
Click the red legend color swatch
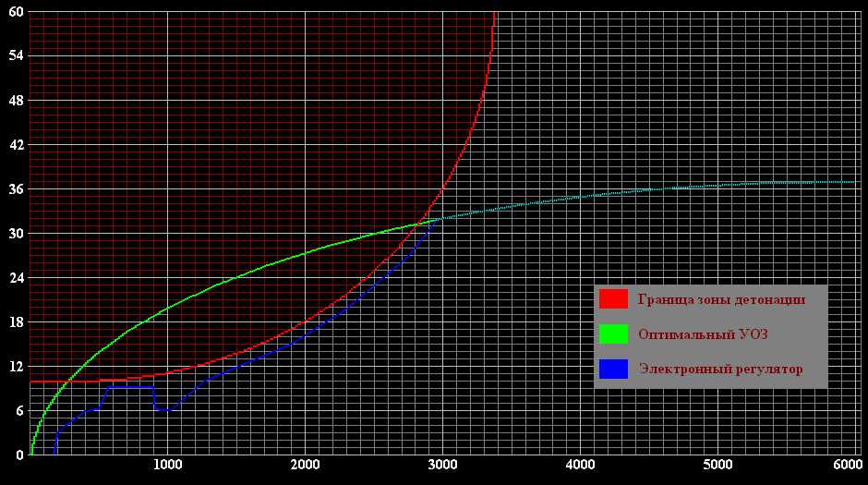(x=613, y=299)
